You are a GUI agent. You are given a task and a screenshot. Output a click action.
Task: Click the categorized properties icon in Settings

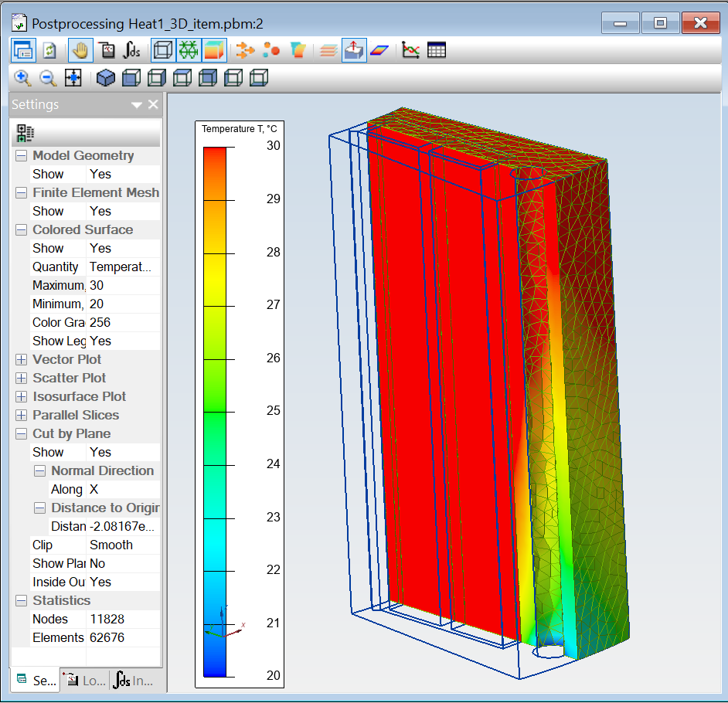click(25, 133)
